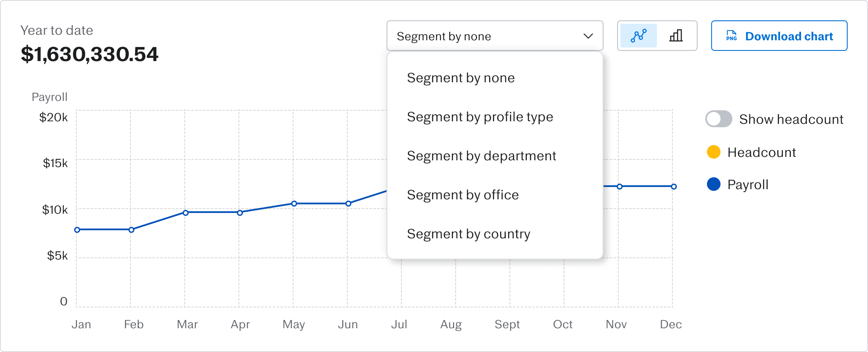Image resolution: width=868 pixels, height=352 pixels.
Task: Enable the Show headcount toggle
Action: point(719,119)
